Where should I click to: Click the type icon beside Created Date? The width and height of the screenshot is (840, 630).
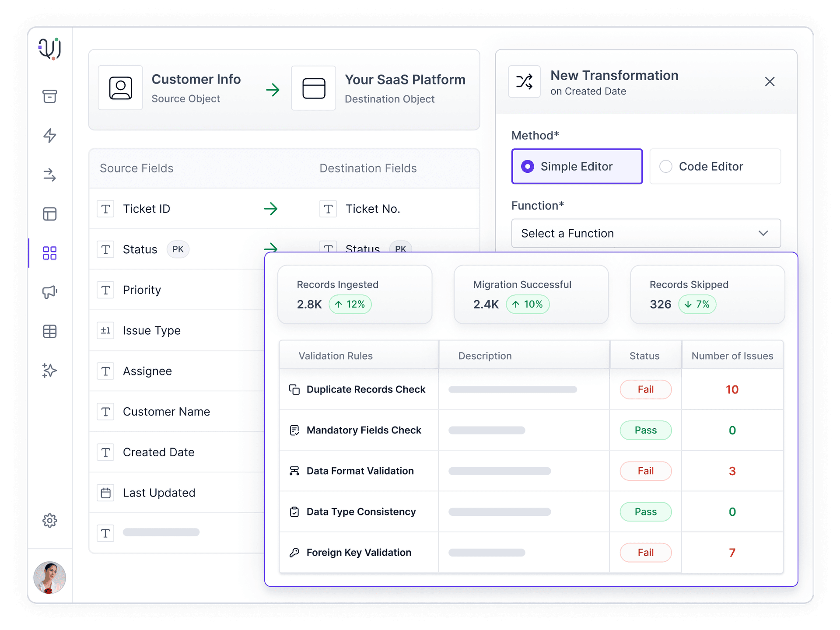[x=105, y=452]
